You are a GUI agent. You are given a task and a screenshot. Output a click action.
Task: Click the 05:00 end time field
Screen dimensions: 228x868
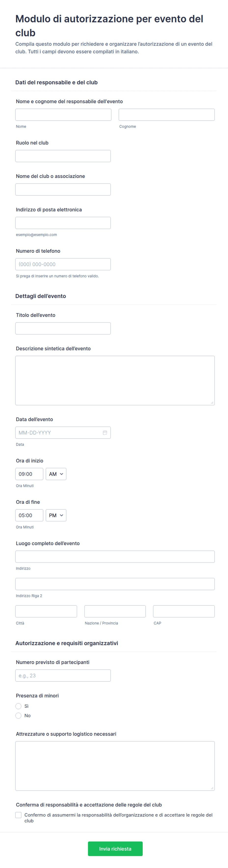point(29,515)
